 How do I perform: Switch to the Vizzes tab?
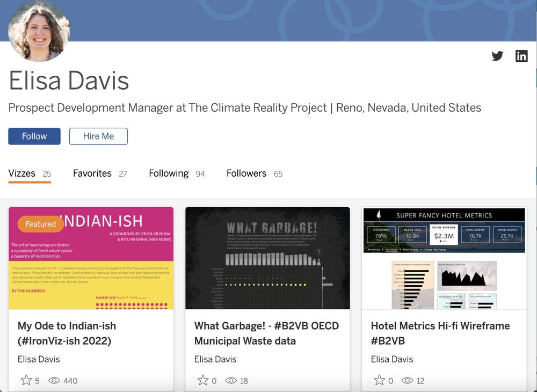[x=30, y=173]
